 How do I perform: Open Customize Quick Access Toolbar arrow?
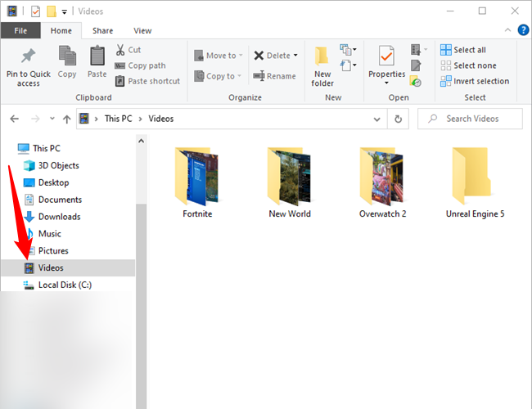click(x=64, y=12)
